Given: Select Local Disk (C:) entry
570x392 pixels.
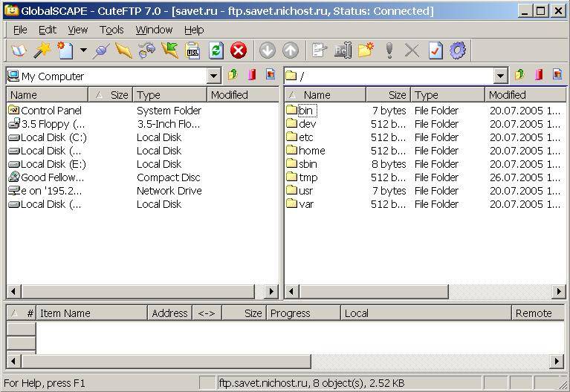Looking at the screenshot, I should (x=48, y=137).
